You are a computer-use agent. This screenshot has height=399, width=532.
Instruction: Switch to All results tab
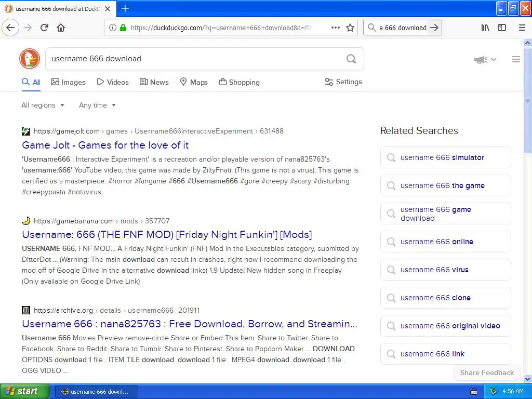point(31,82)
